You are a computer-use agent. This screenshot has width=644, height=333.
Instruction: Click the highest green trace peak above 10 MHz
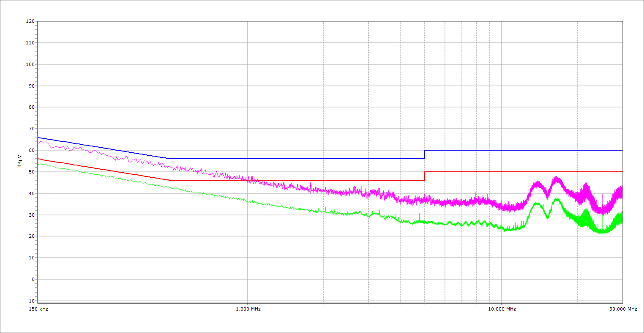click(x=557, y=199)
